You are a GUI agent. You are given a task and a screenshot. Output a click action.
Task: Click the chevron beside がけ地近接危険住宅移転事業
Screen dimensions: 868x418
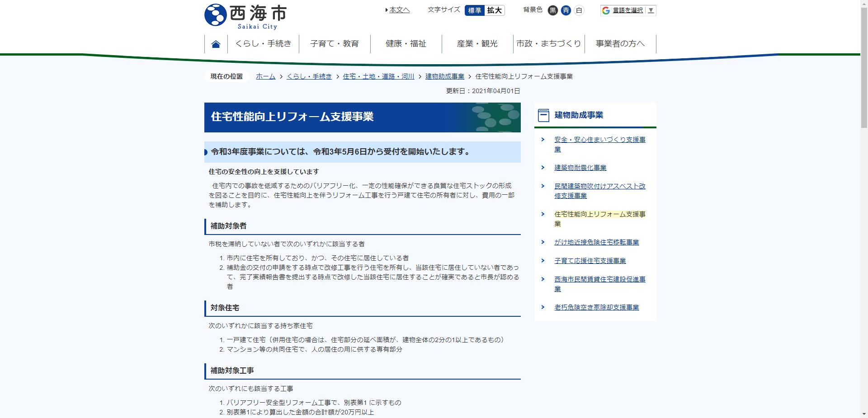pyautogui.click(x=543, y=242)
